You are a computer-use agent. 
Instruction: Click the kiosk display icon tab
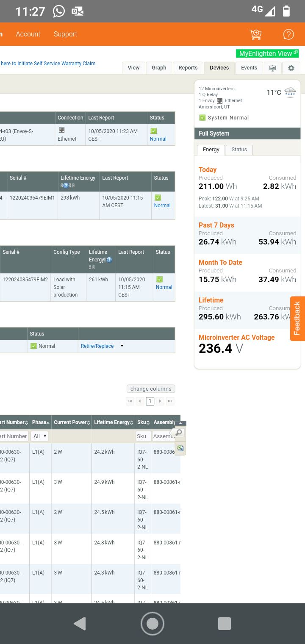tap(272, 68)
